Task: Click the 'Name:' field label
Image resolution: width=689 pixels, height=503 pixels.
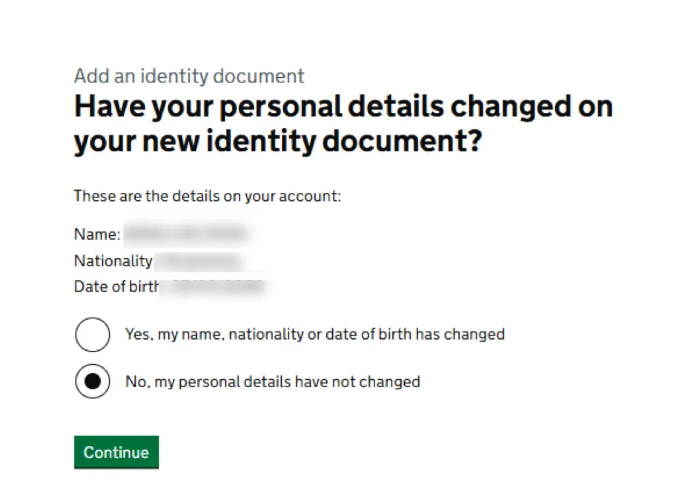Action: 97,235
